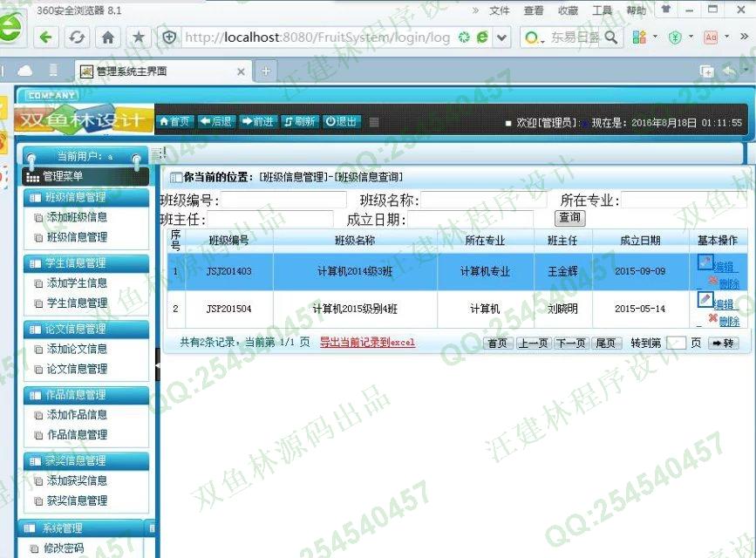Open the 添加学生信息 menu item
756x558 pixels.
click(77, 283)
